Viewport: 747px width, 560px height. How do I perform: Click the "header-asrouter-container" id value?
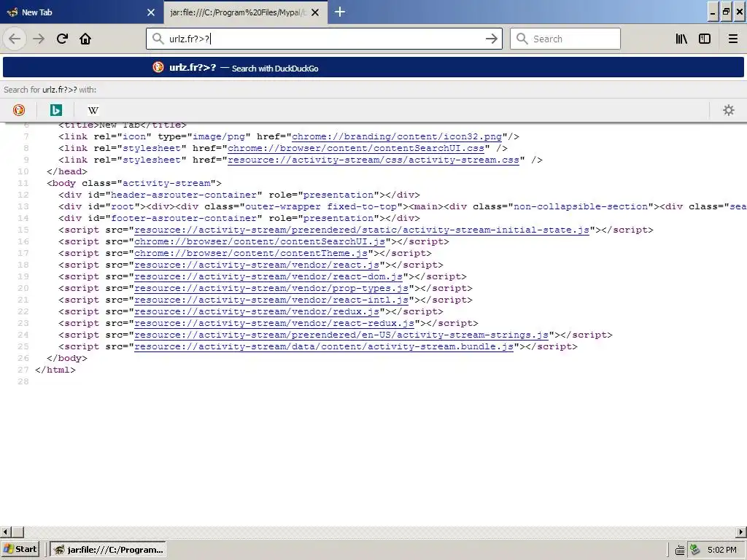point(184,195)
